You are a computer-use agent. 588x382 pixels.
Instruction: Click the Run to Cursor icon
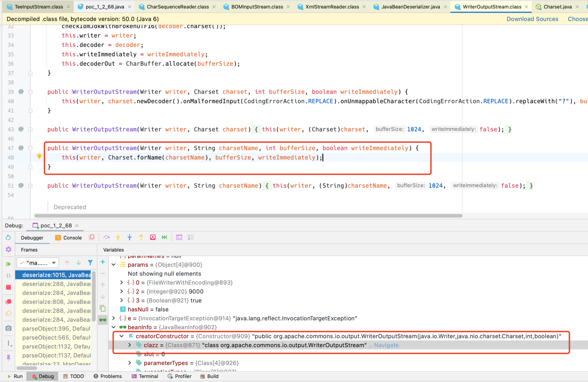pos(165,237)
